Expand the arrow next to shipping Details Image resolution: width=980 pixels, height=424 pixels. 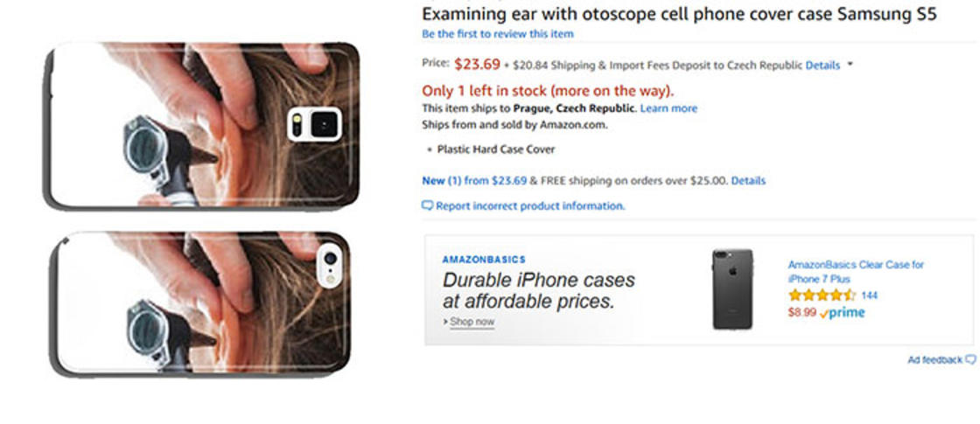(850, 66)
